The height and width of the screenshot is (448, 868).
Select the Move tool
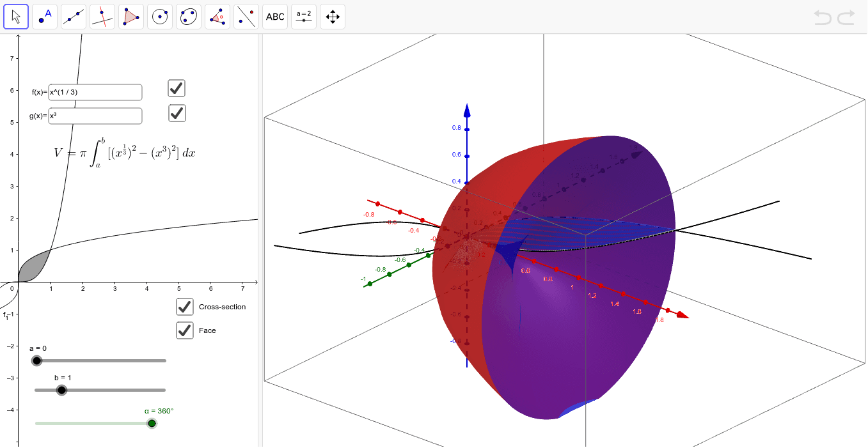pyautogui.click(x=15, y=16)
